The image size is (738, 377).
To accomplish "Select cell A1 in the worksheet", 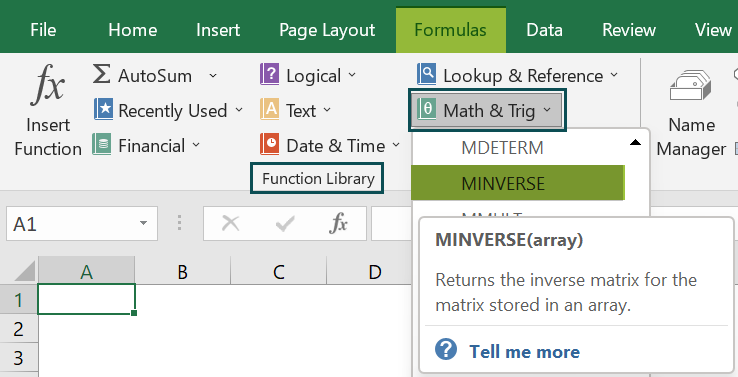I will [87, 299].
